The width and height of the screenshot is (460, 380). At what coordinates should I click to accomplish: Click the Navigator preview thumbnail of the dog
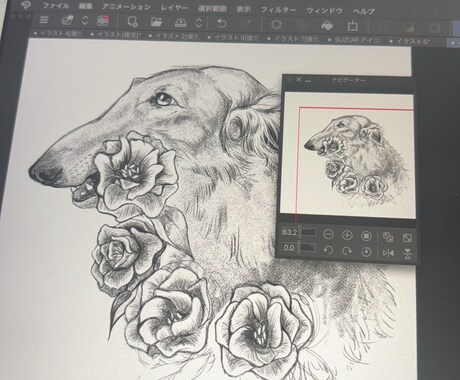348,156
